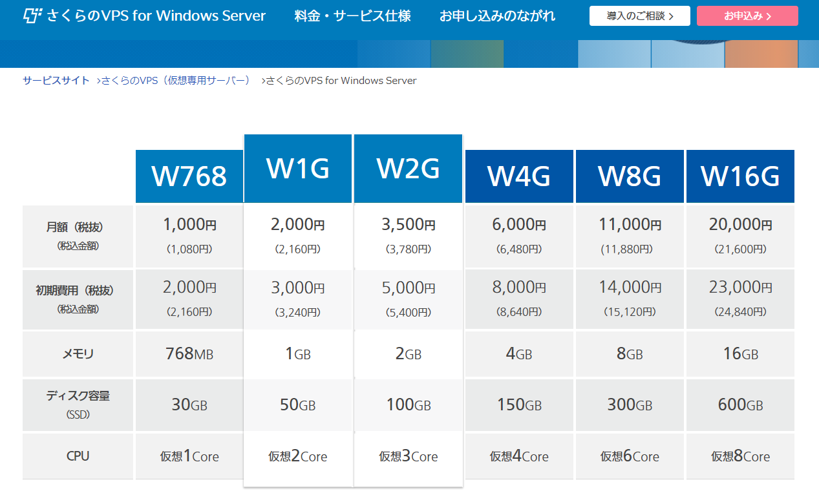819x504 pixels.
Task: Click the CPU row label
Action: click(78, 456)
